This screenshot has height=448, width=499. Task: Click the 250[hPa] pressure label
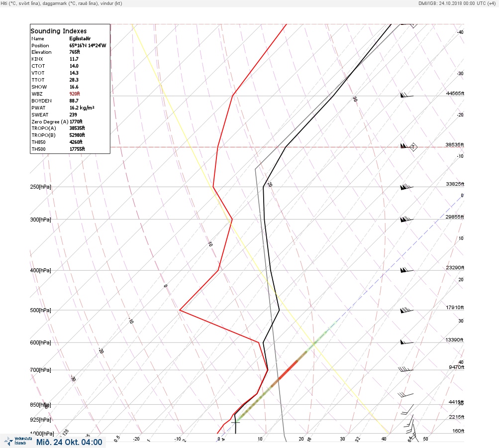click(40, 187)
